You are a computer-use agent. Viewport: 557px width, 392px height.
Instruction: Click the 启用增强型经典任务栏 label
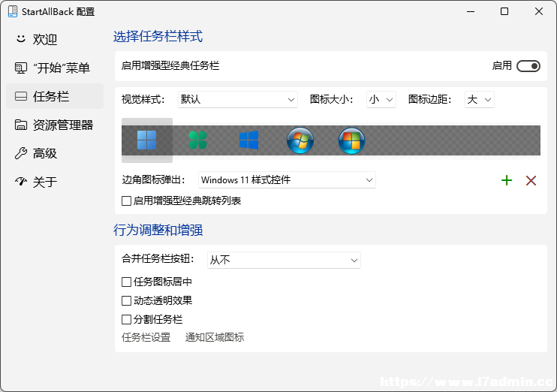[x=170, y=66]
